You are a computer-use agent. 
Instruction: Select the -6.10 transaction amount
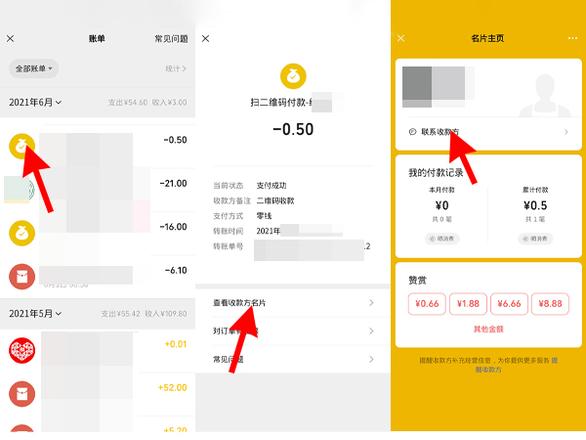click(176, 270)
